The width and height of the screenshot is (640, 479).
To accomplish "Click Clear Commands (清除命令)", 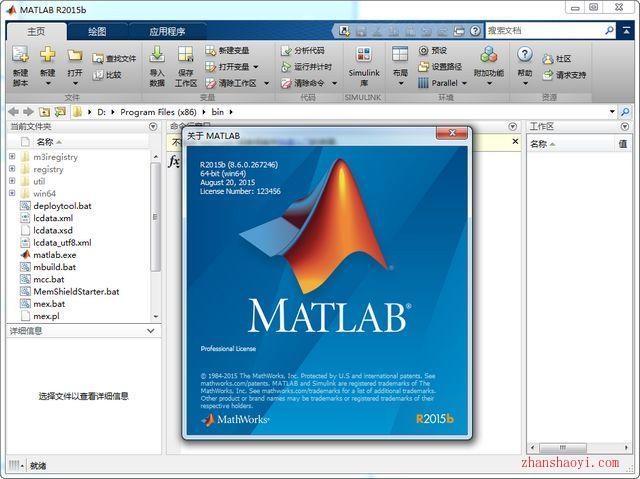I will click(x=302, y=83).
